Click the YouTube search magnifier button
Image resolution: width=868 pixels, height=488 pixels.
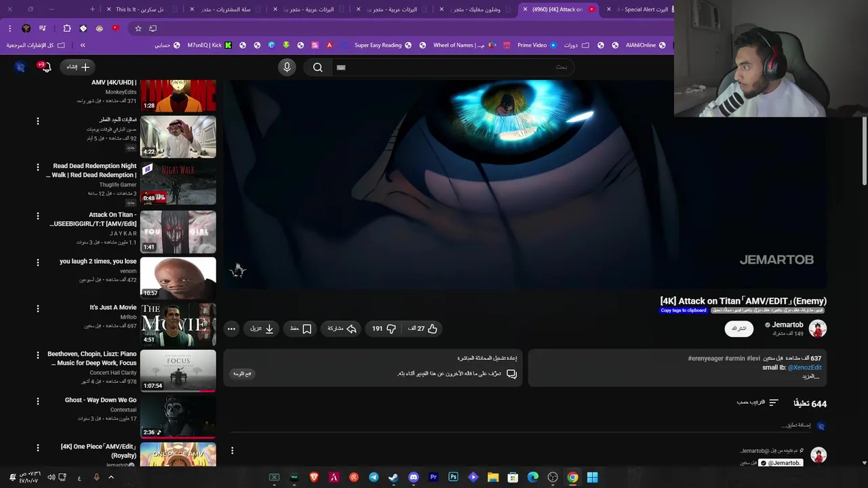coord(317,67)
